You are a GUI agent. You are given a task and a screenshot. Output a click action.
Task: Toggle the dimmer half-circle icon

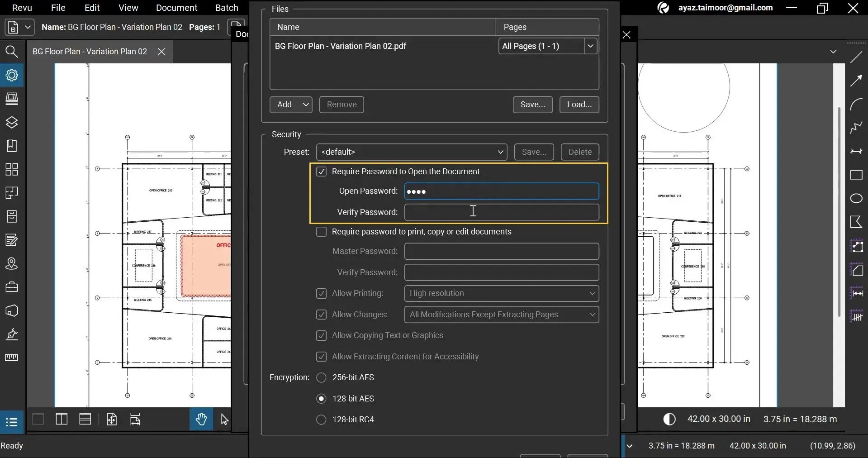pyautogui.click(x=669, y=419)
